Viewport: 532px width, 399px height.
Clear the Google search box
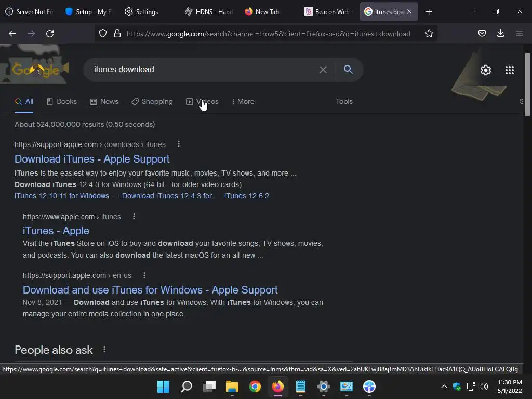323,70
